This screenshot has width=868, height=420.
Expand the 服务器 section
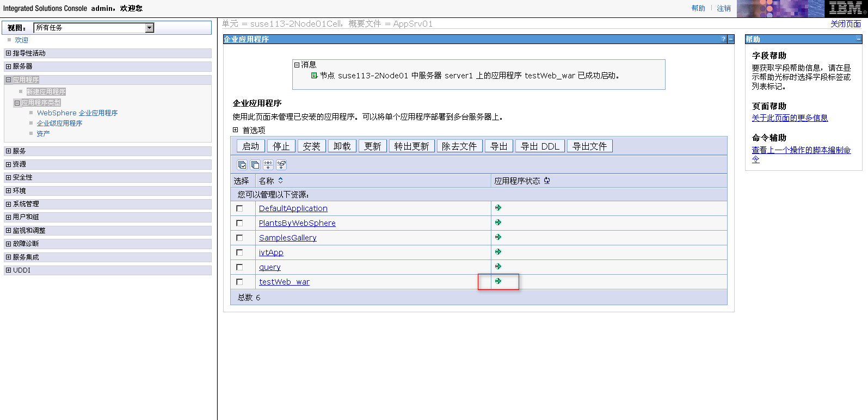click(8, 66)
